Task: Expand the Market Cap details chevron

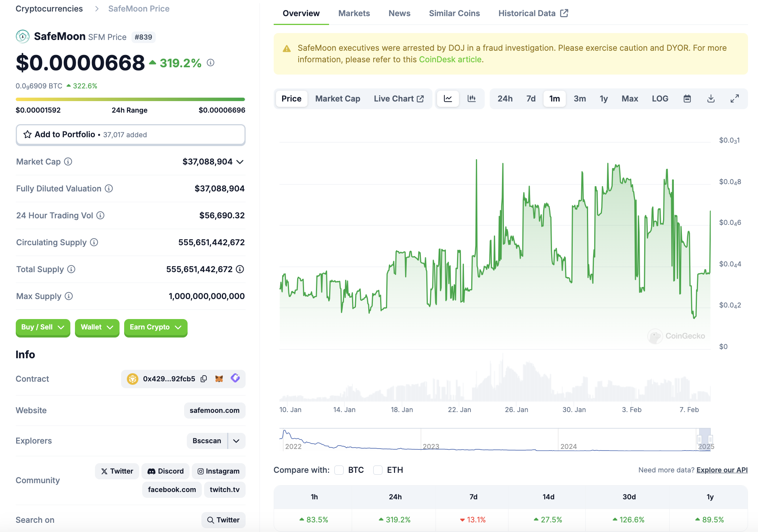Action: [240, 162]
